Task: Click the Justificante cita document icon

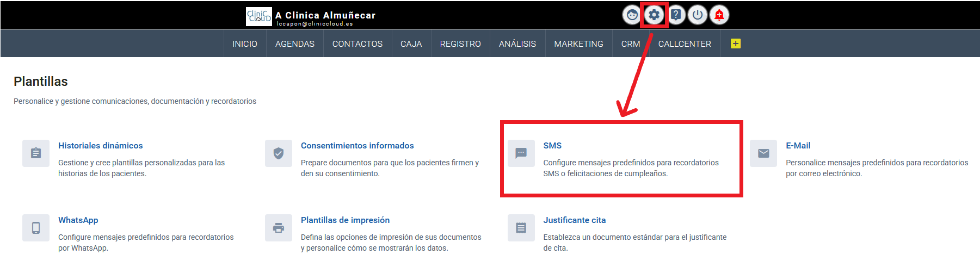Action: [x=521, y=228]
